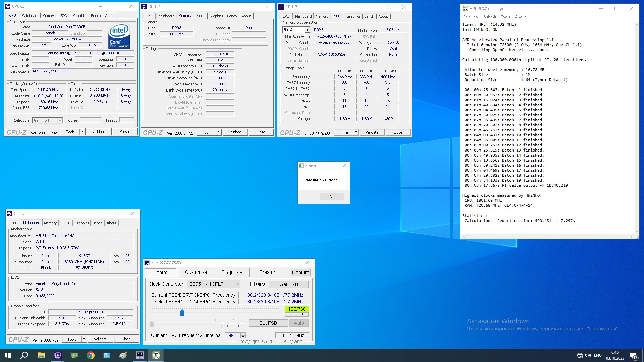Switch to Diagnosis tab in SetFSB

tap(231, 273)
